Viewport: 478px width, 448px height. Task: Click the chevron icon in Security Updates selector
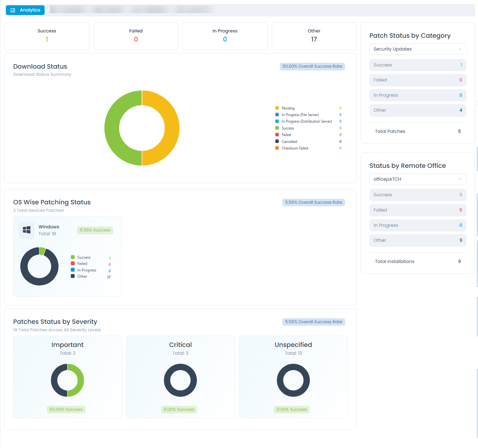[x=460, y=49]
